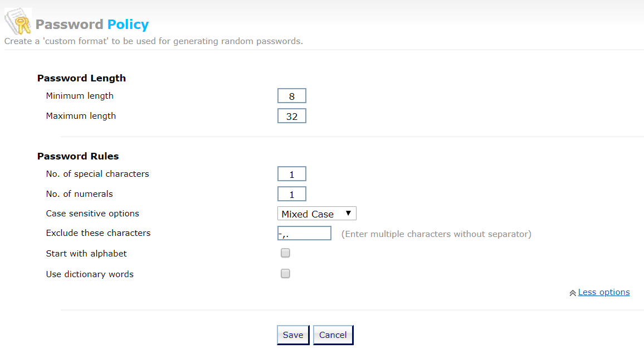Click the dropdown arrow on Mixed Case
Screen dimensions: 644x358
click(x=349, y=213)
